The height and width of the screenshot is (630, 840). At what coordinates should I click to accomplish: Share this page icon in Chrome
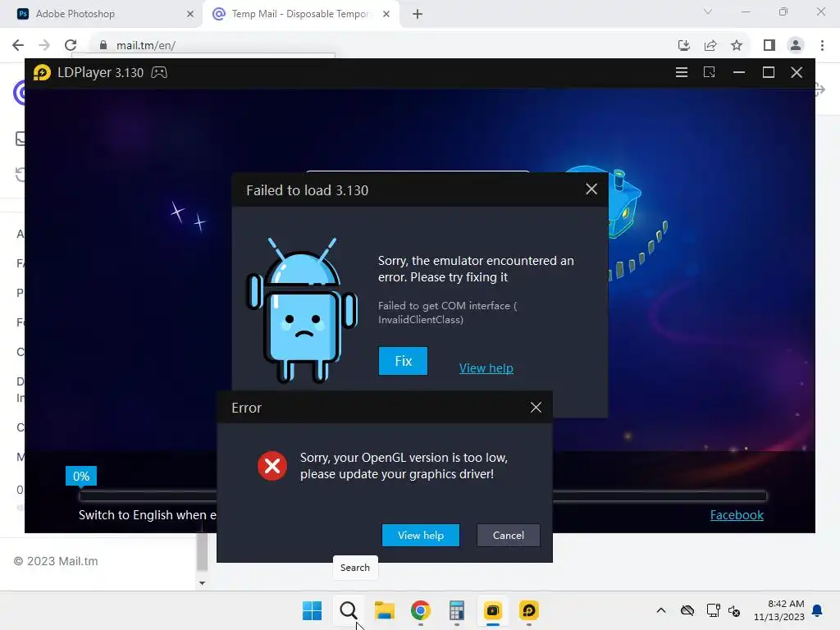tap(710, 46)
